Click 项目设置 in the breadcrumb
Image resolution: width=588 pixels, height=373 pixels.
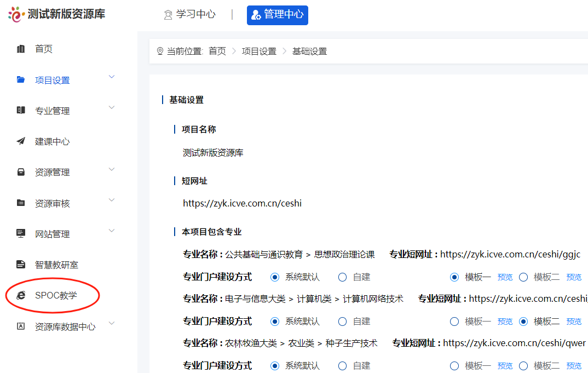pyautogui.click(x=259, y=51)
